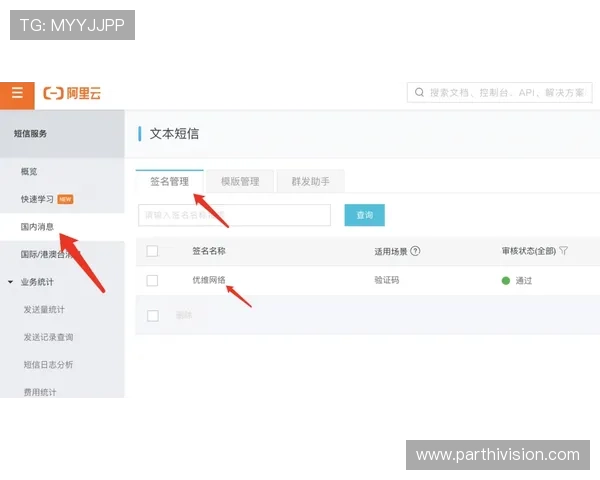Viewport: 600px width, 480px height.
Task: Select 国内消息 in the sidebar
Action: [x=37, y=227]
